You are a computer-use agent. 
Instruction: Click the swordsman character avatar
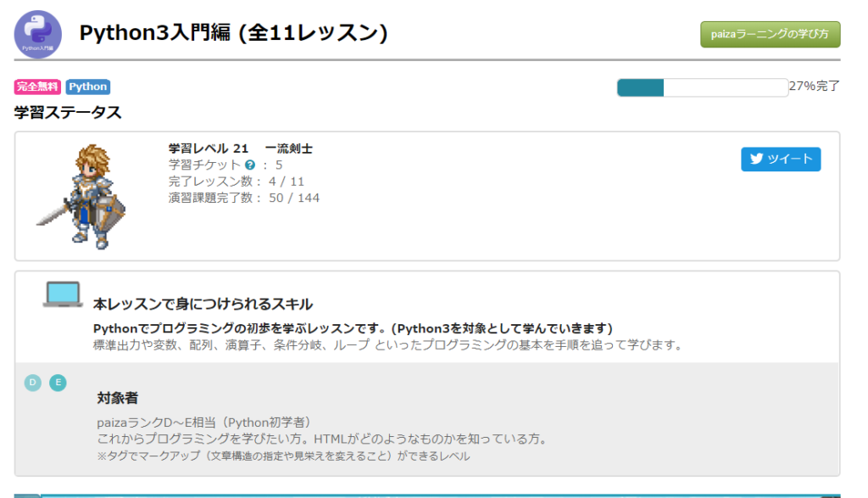pyautogui.click(x=81, y=196)
